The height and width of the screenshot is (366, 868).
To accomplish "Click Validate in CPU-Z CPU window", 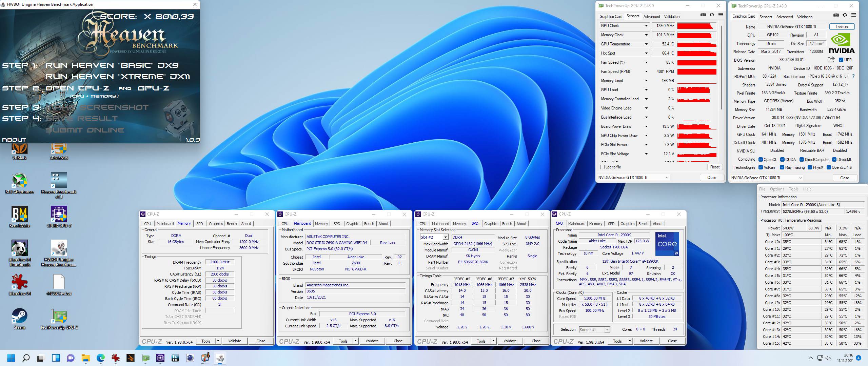I will [x=646, y=341].
